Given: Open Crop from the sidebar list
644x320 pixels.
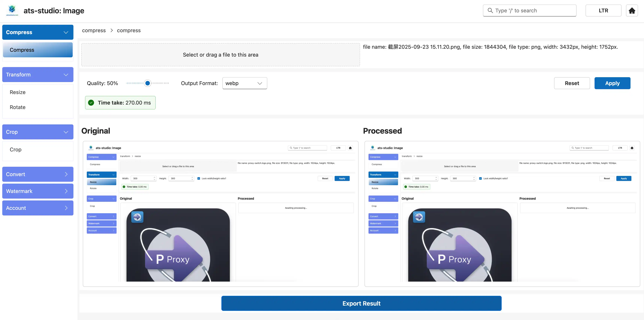Looking at the screenshot, I should point(15,150).
